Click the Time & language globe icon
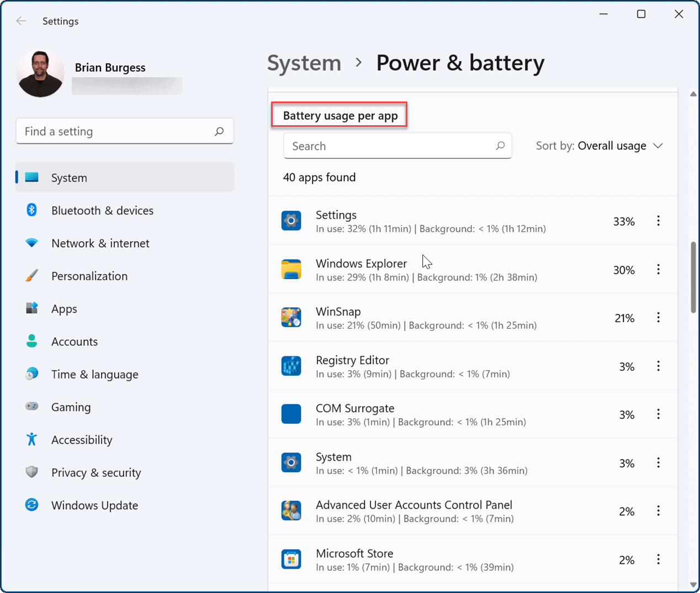Image resolution: width=700 pixels, height=593 pixels. click(32, 373)
